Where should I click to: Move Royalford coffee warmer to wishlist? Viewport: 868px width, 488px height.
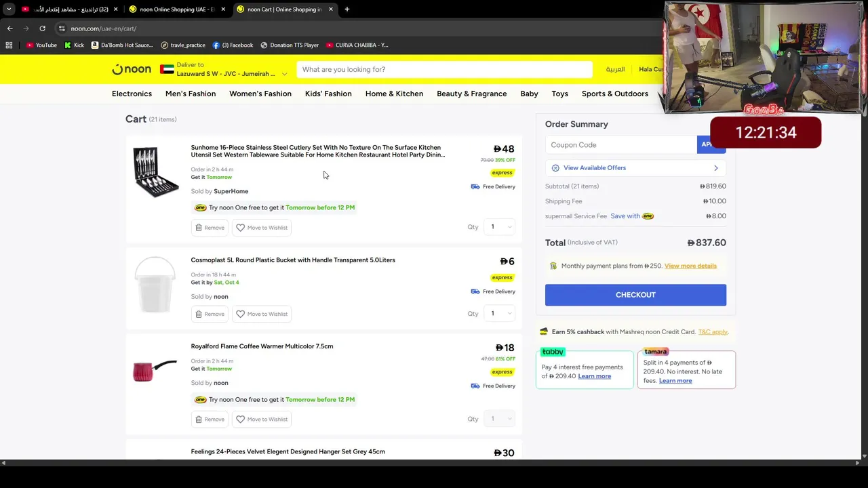coord(262,419)
